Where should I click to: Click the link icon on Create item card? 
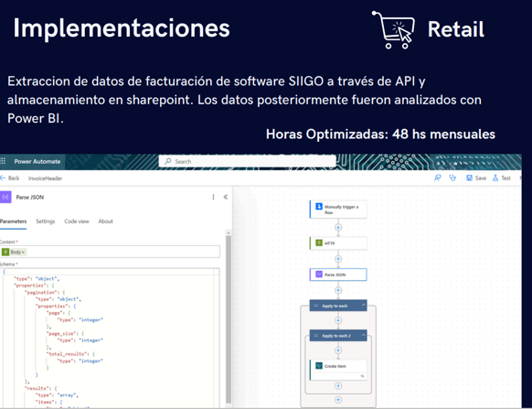click(362, 376)
